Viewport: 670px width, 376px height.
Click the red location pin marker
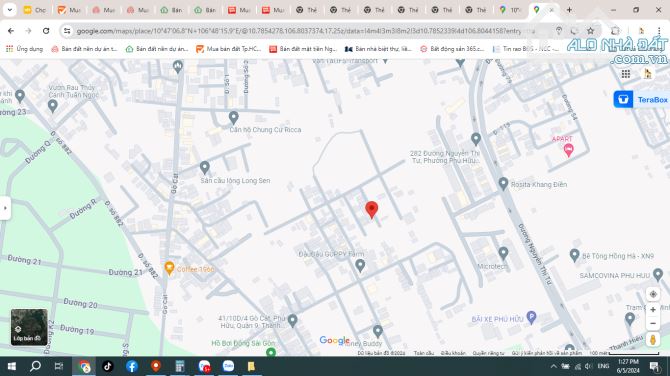coord(371,209)
